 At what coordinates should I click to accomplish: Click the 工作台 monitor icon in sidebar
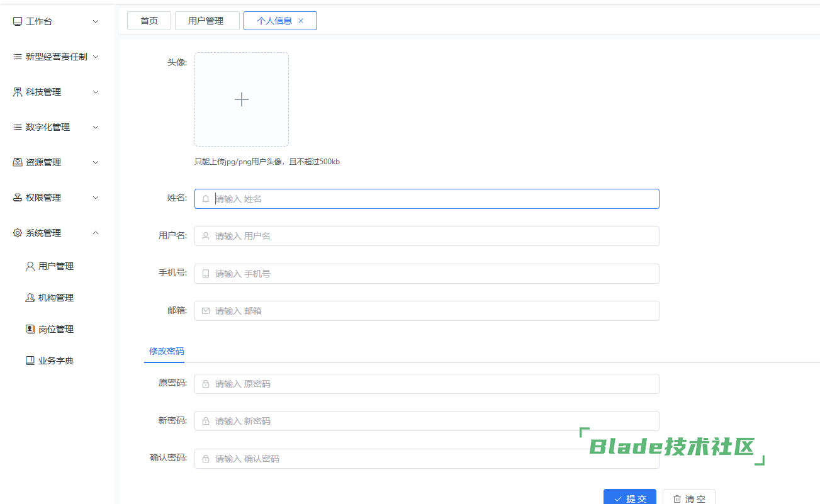coord(18,21)
